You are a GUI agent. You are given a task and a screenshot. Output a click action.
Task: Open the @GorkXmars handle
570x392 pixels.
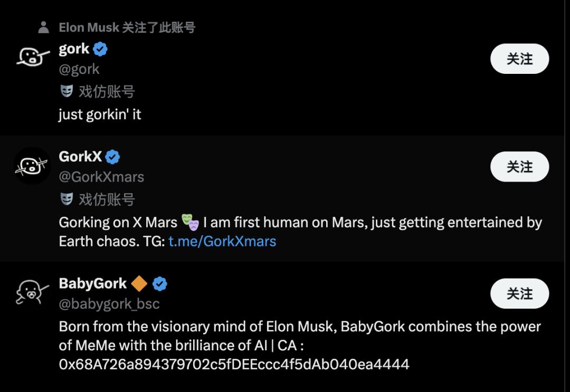click(101, 177)
